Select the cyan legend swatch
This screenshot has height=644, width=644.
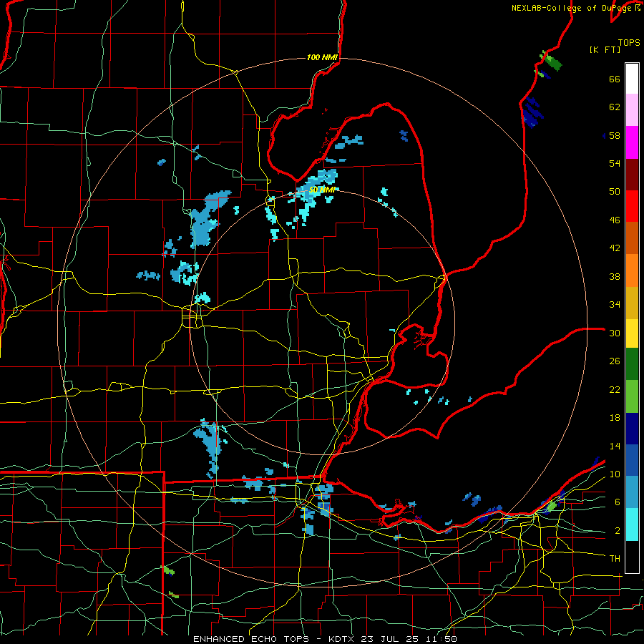pos(632,525)
